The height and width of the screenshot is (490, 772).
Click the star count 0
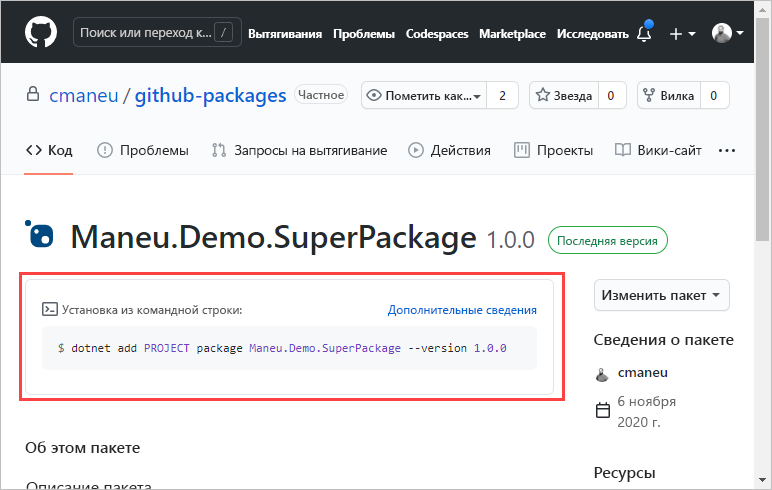(611, 95)
